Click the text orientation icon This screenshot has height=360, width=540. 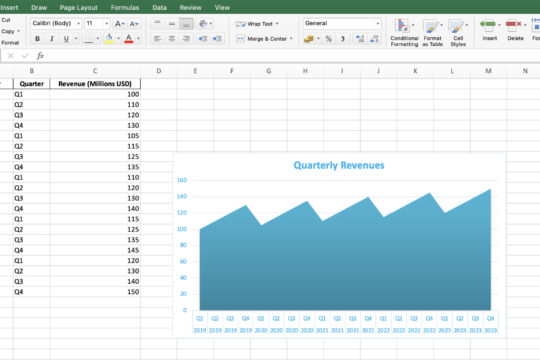204,23
